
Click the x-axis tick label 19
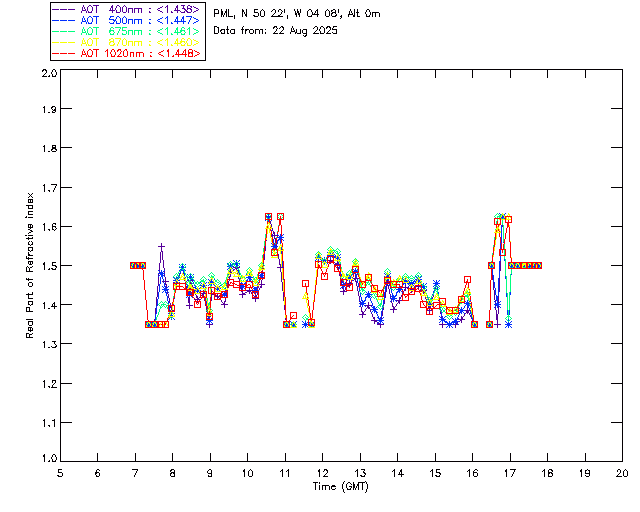[x=585, y=473]
